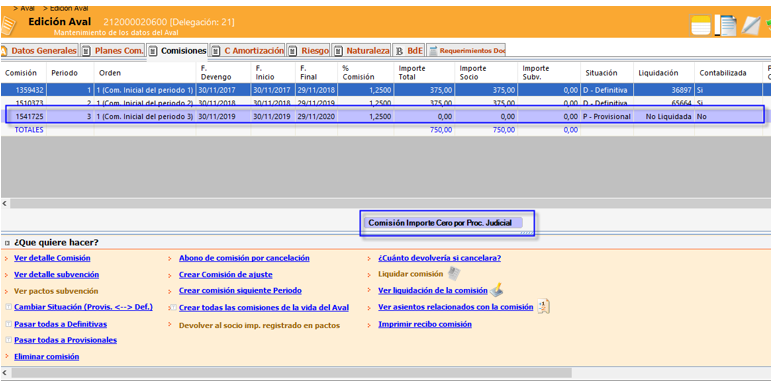The image size is (773, 386).
Task: Click the Periodo column header
Action: point(70,72)
